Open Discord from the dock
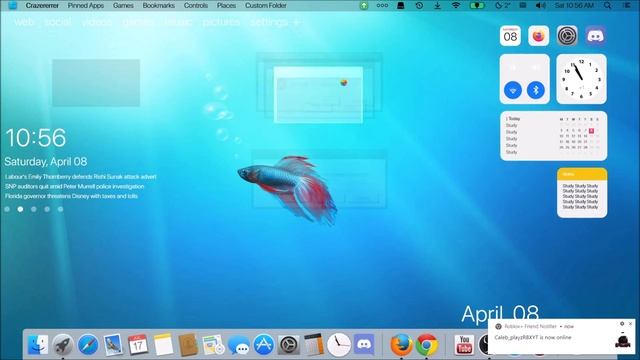640x360 pixels. click(x=364, y=345)
